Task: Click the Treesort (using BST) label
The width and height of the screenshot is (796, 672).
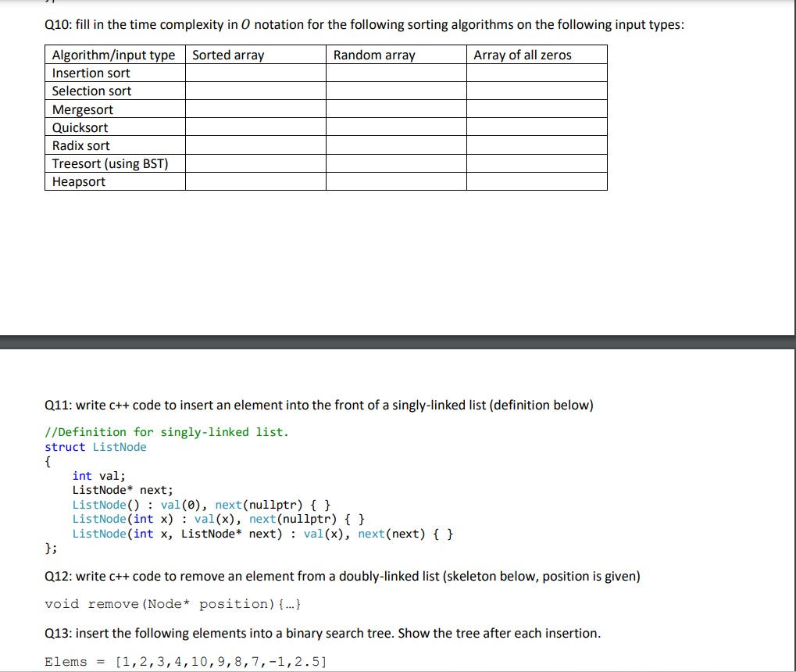Action: [x=109, y=163]
